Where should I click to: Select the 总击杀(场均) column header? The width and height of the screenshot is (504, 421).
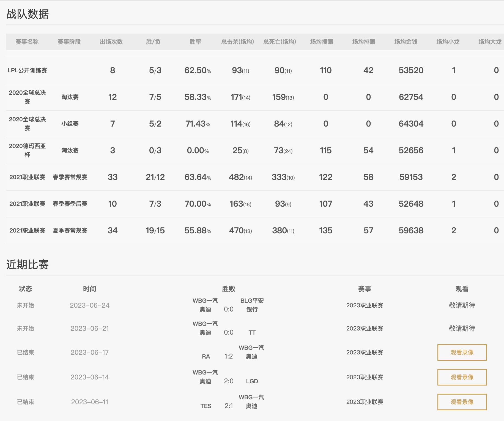(237, 42)
